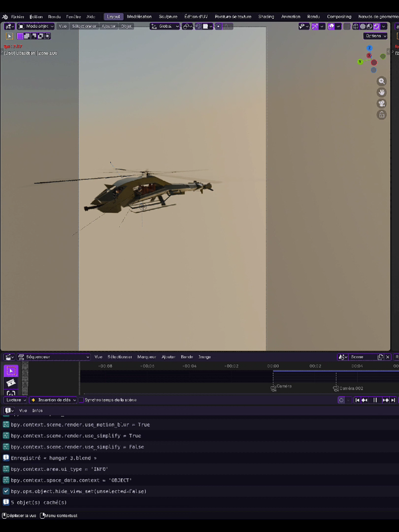Viewport: 399px width, 532px height.
Task: Toggle the proportional editing button in viewport header
Action: [x=219, y=27]
